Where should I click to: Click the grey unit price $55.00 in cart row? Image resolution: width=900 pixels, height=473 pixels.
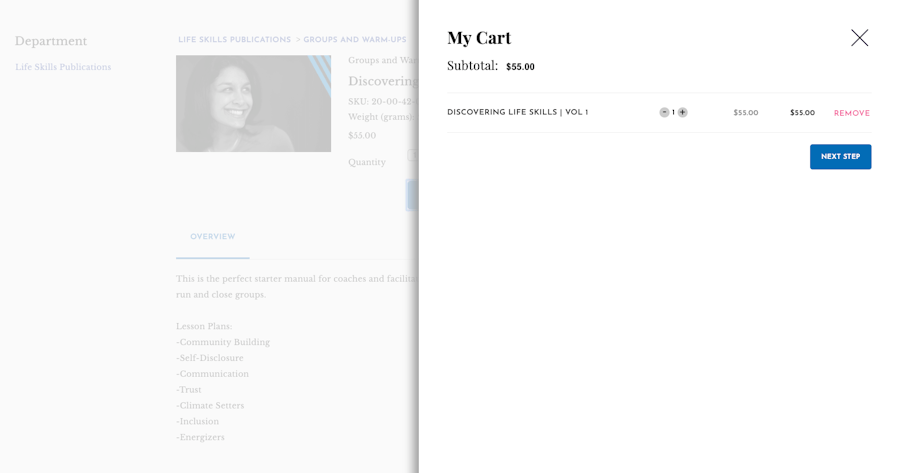[746, 113]
